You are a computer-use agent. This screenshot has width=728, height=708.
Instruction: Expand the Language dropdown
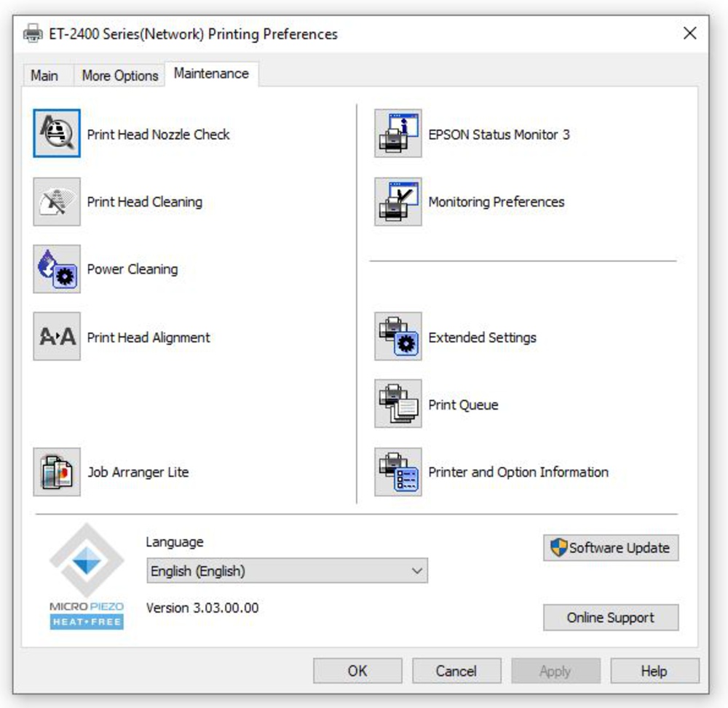point(287,571)
